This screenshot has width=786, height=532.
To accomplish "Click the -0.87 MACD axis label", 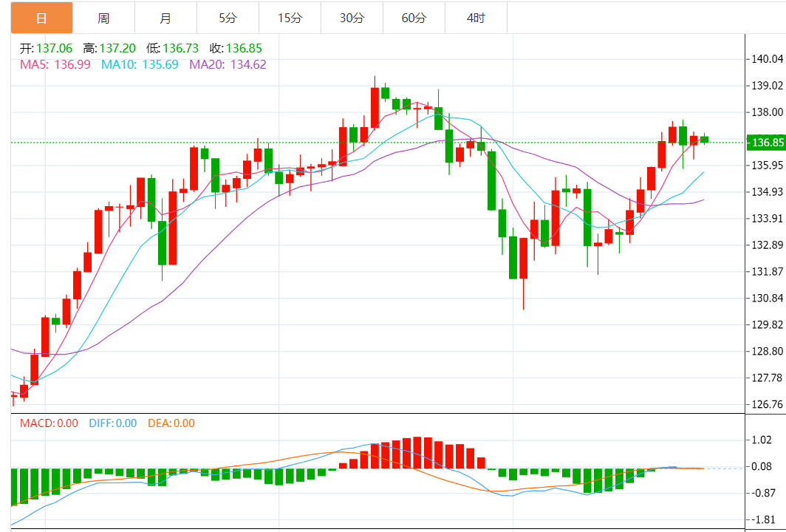I will 762,494.
